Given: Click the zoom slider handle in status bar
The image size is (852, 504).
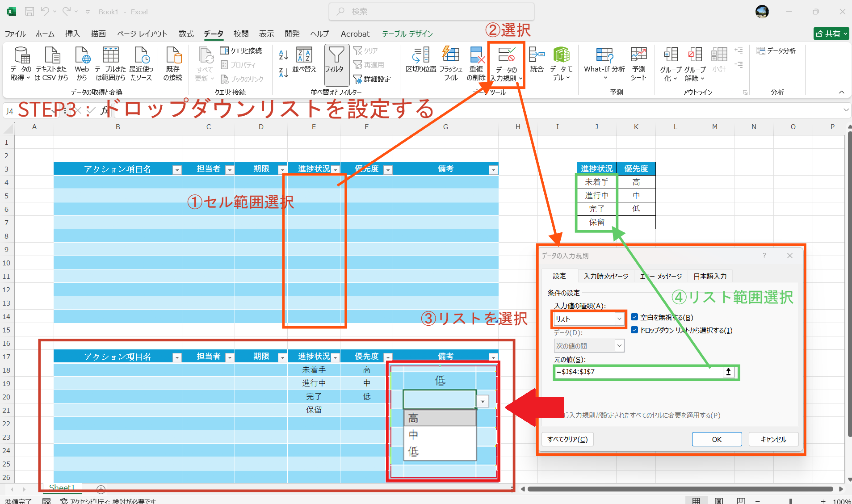Looking at the screenshot, I should pyautogui.click(x=790, y=501).
